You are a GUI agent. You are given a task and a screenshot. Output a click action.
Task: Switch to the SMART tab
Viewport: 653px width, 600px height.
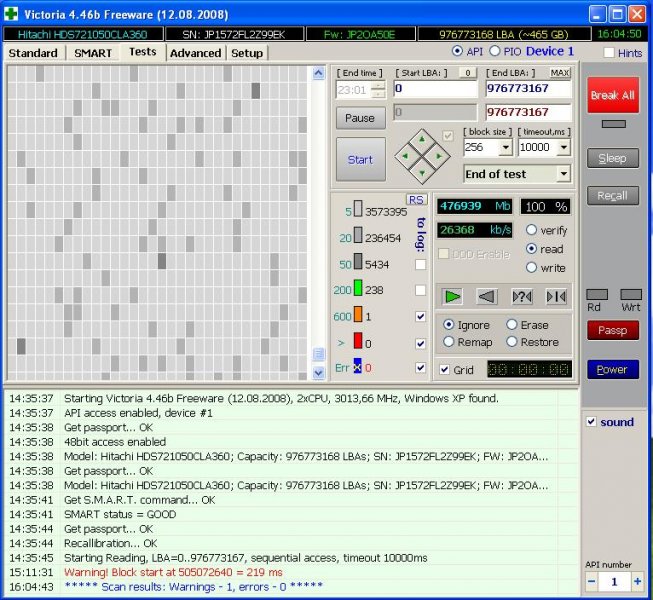click(x=93, y=52)
